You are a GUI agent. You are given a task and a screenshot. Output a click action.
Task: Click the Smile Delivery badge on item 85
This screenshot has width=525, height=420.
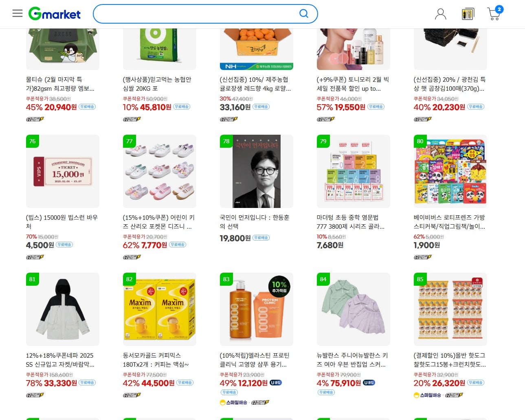point(427,395)
